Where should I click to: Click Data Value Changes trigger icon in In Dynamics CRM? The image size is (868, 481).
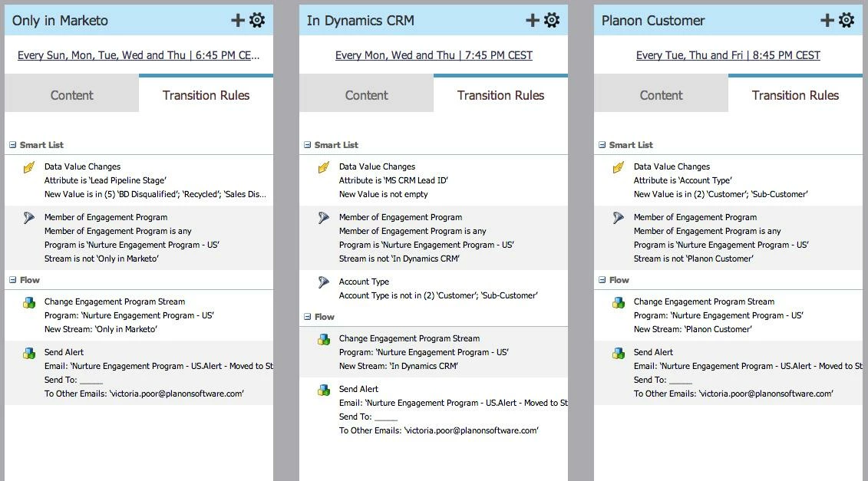pyautogui.click(x=324, y=167)
